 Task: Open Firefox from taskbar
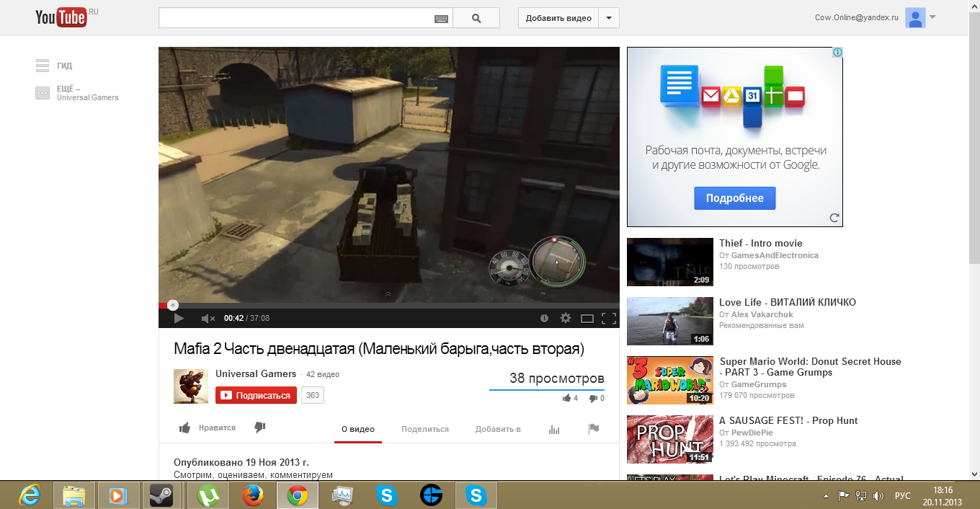(x=252, y=495)
